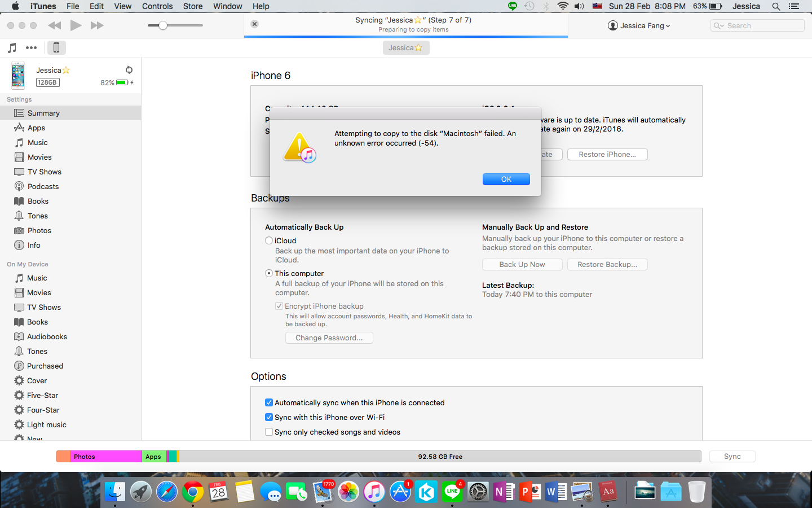
Task: Cancel the sync using the status bar X
Action: 254,24
